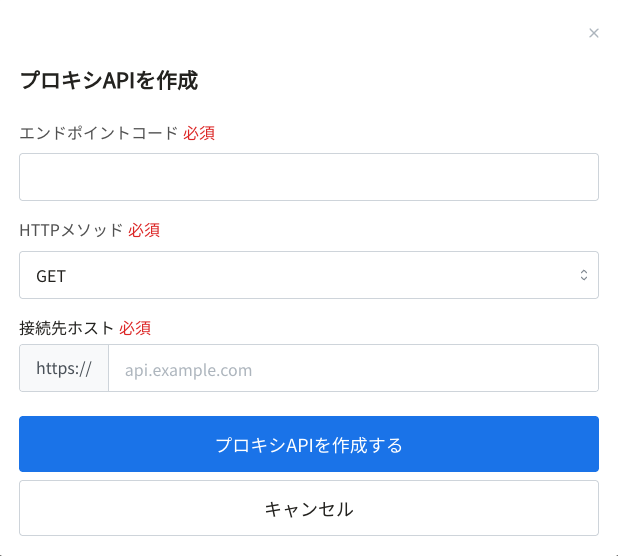The width and height of the screenshot is (618, 556).
Task: Click the エンドポイントコード text input field
Action: click(x=309, y=177)
